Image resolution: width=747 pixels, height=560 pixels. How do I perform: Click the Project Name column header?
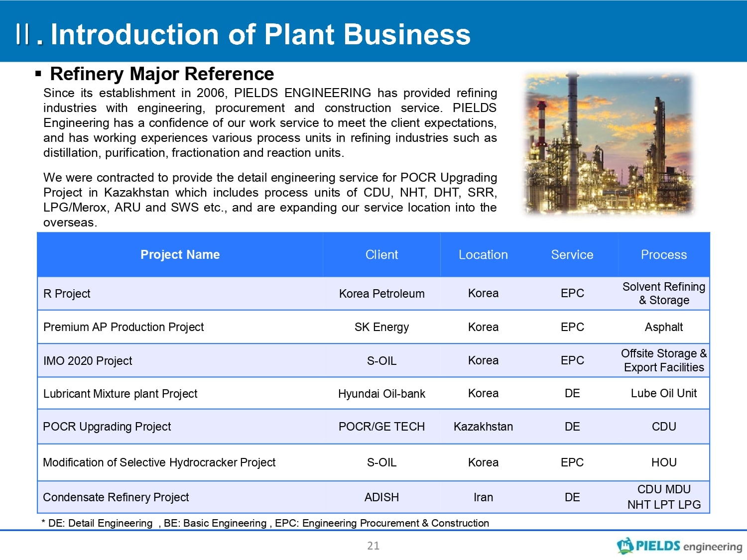pyautogui.click(x=180, y=254)
